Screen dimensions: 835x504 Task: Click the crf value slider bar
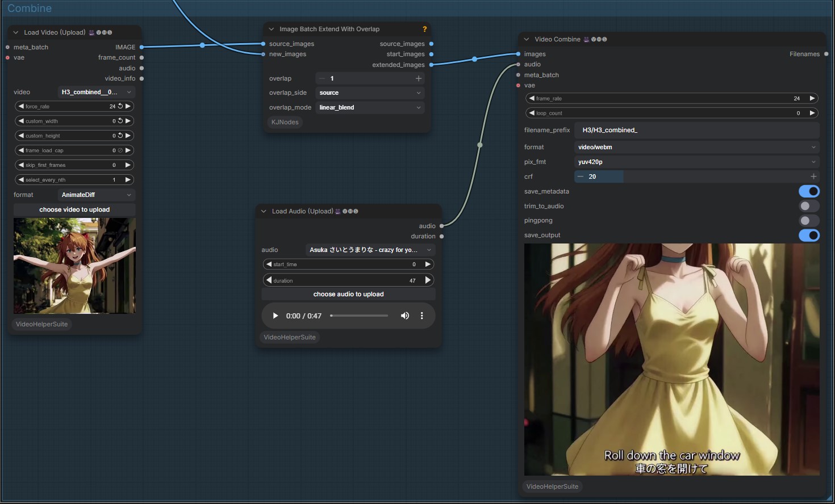697,177
